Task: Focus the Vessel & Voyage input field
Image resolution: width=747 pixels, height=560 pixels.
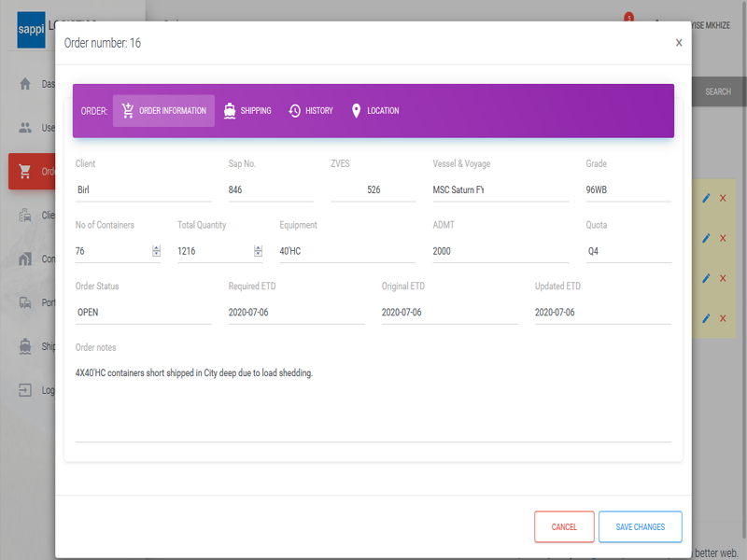Action: [500, 189]
